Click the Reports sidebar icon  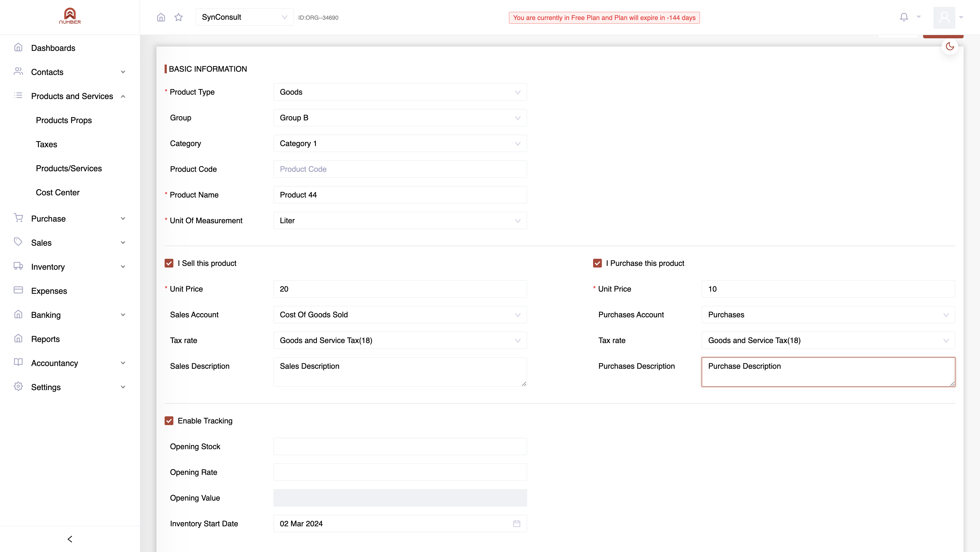click(18, 338)
